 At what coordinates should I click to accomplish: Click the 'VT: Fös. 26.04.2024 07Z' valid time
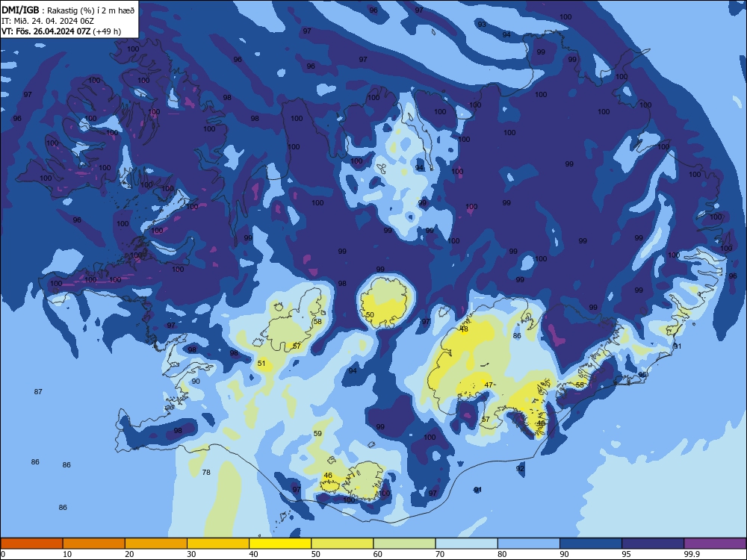(46, 31)
